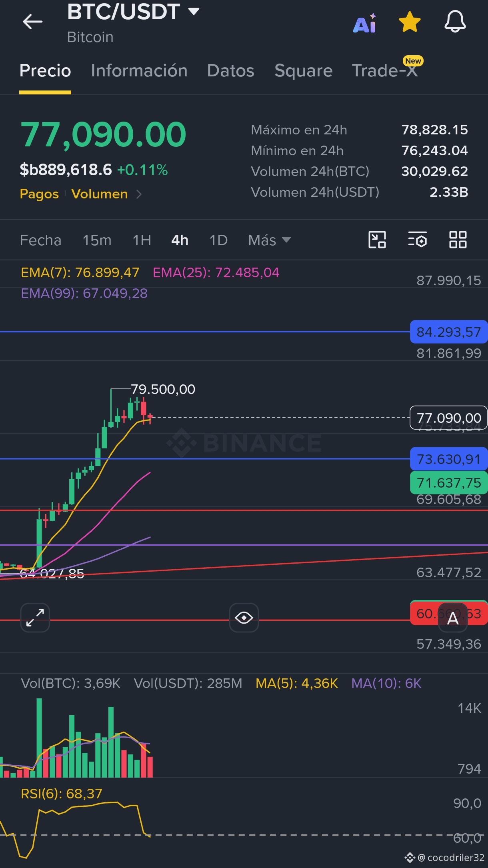Viewport: 488px width, 868px height.
Task: Choose the 1D timeframe
Action: tap(218, 240)
